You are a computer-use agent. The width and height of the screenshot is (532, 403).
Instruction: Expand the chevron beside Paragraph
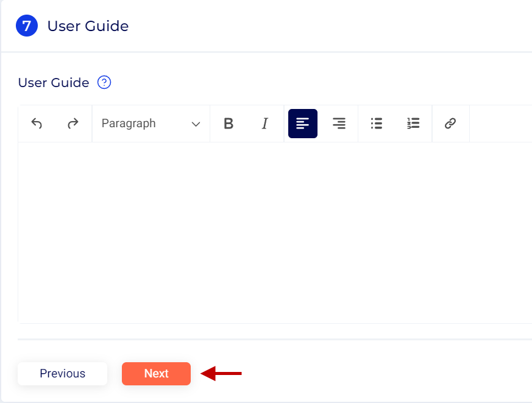tap(196, 124)
